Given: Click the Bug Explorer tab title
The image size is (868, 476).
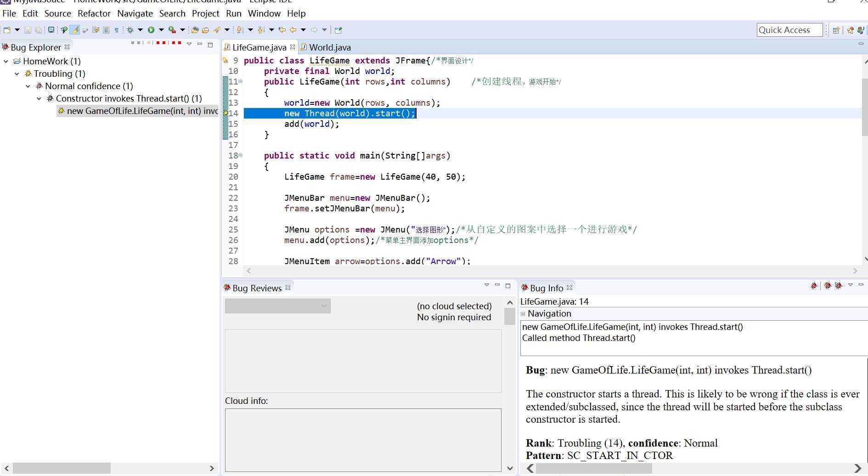Looking at the screenshot, I should 35,47.
